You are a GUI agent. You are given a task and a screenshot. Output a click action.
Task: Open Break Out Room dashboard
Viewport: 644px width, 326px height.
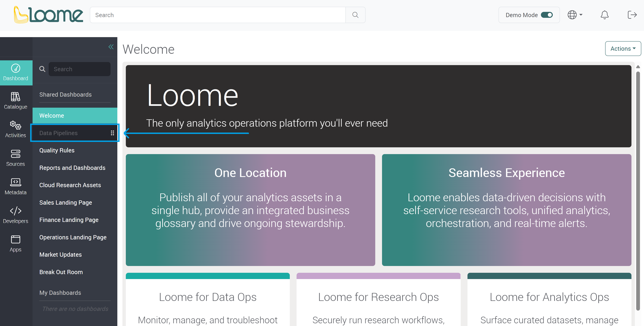pos(75,272)
